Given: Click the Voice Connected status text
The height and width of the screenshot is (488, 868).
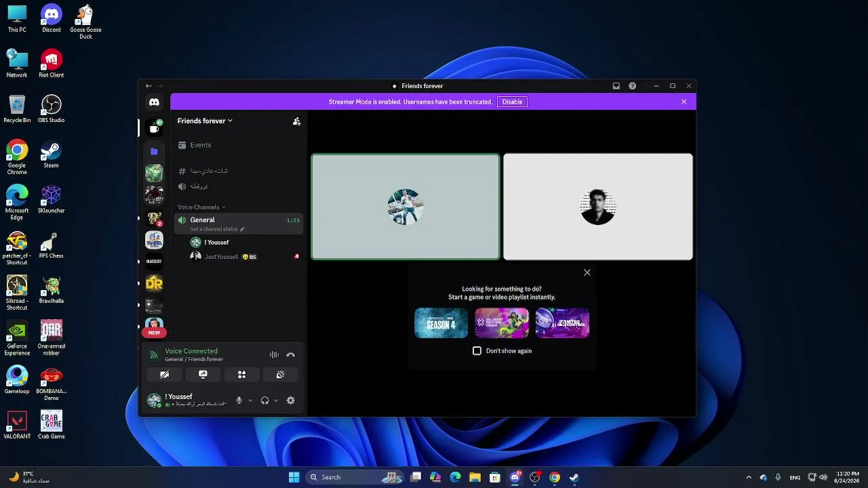Looking at the screenshot, I should pyautogui.click(x=191, y=351).
